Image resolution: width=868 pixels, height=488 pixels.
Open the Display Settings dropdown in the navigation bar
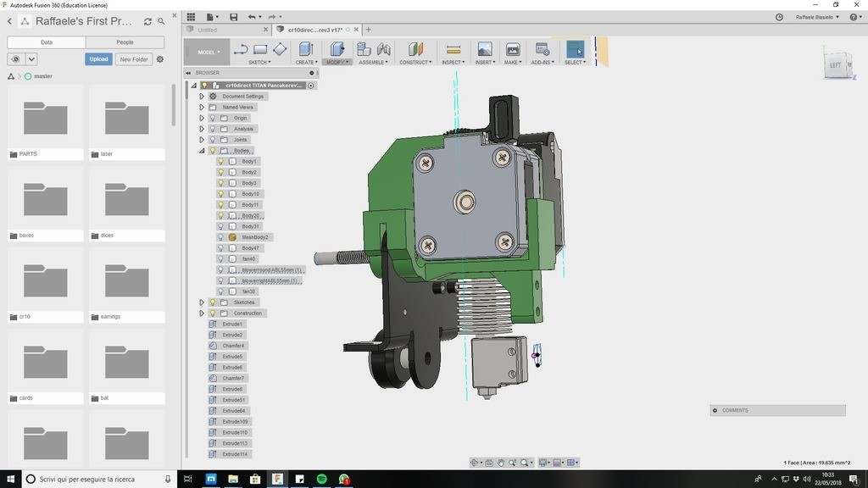(544, 463)
